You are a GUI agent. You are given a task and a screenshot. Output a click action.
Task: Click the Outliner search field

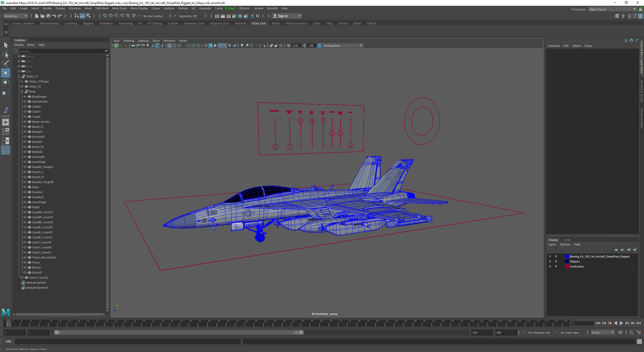(63, 51)
